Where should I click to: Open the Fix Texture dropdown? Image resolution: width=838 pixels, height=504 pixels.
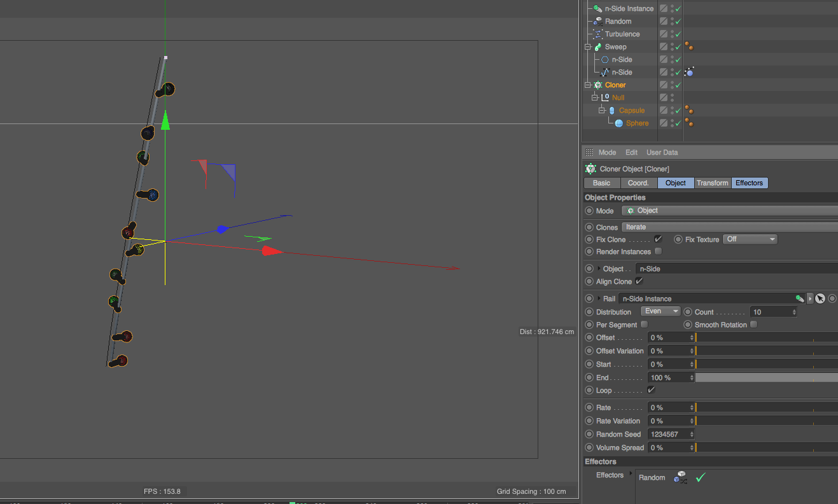point(750,239)
